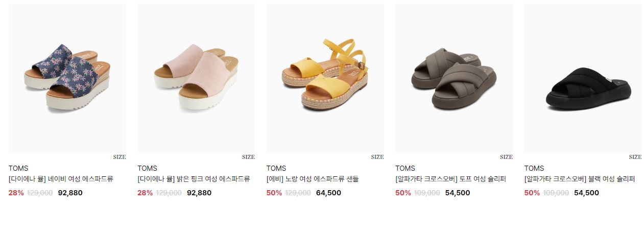Click the product title '[다이에나 뮬] 네이비 여성 에스파드류'
This screenshot has width=644, height=230.
pyautogui.click(x=61, y=179)
